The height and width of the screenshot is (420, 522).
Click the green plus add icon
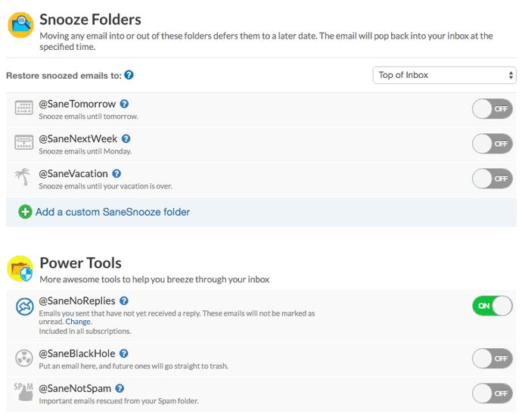coord(25,212)
